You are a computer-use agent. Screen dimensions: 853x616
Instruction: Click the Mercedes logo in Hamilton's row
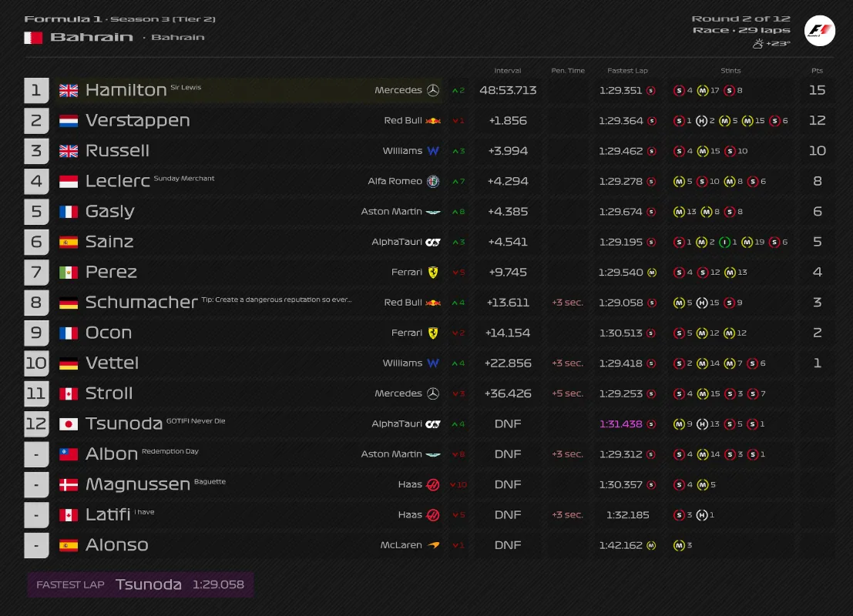(433, 90)
